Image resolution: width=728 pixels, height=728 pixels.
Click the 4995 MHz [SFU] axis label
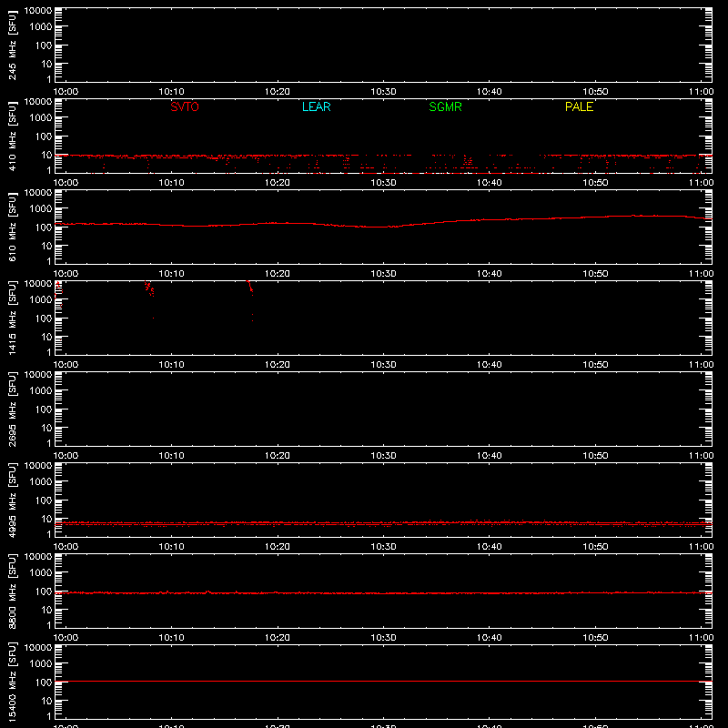12,500
